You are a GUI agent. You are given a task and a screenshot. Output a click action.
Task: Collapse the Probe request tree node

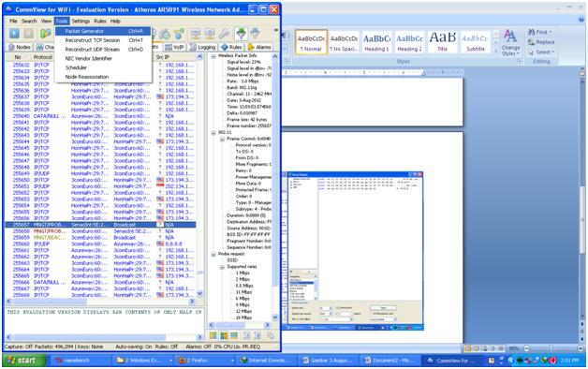click(x=213, y=254)
